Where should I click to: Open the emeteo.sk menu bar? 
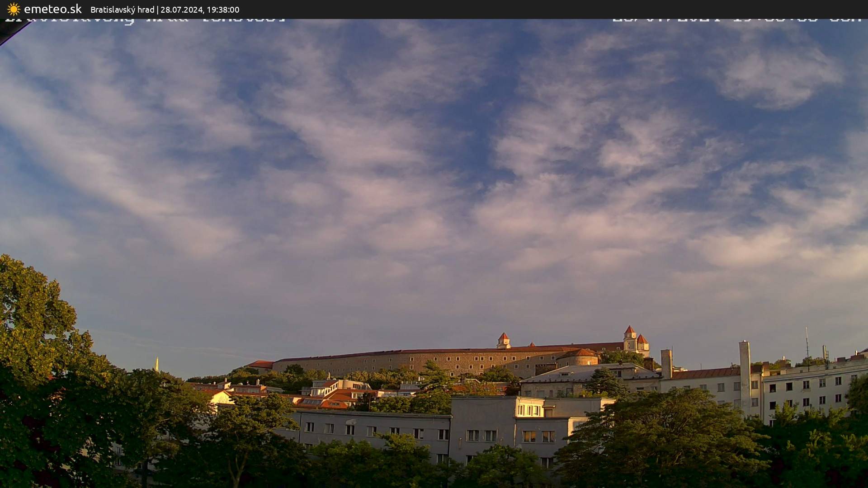tap(52, 9)
